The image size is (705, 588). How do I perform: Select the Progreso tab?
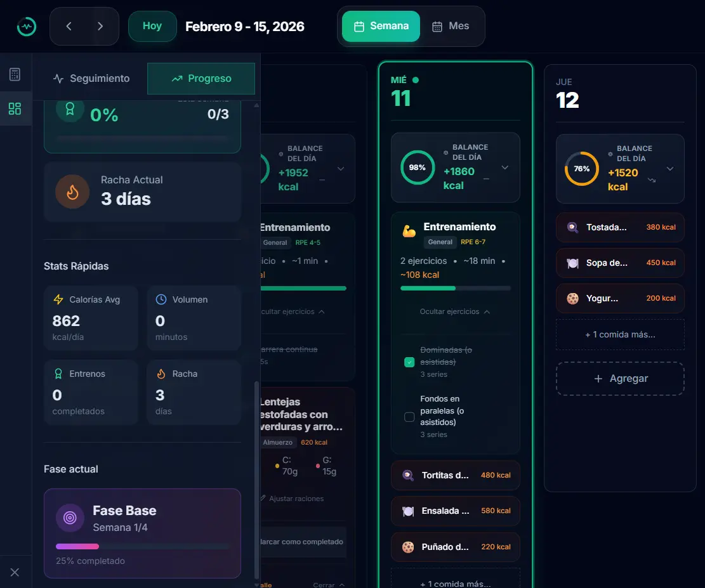[201, 78]
